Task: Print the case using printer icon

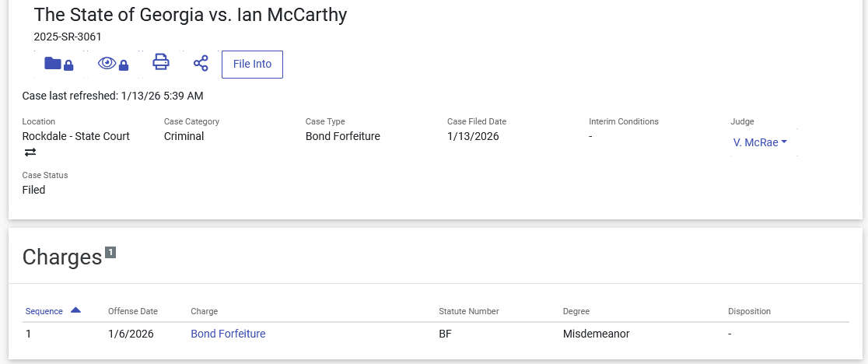Action: pos(161,63)
